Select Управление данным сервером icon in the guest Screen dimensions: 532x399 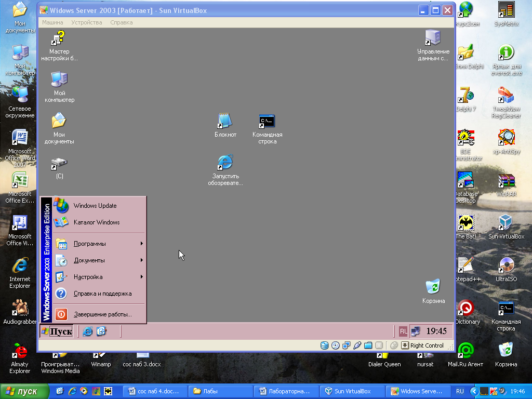point(433,46)
